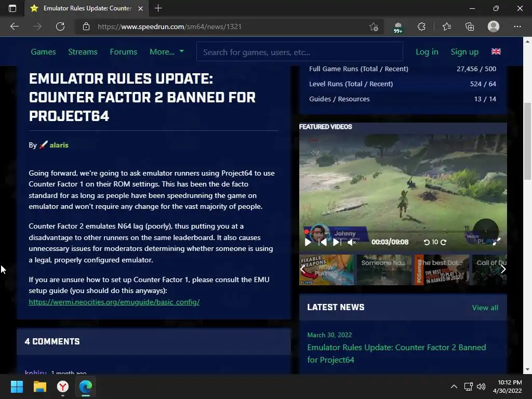Click the Full Game Runs stat row

tap(403, 69)
